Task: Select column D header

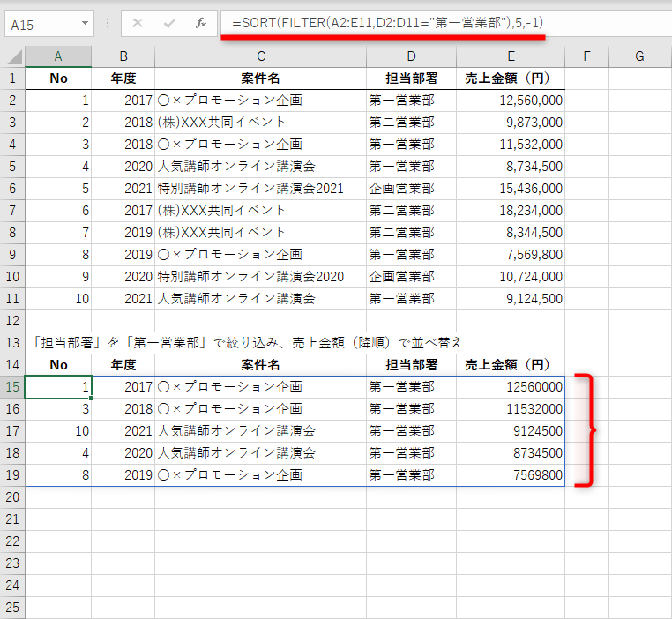Action: 412,56
